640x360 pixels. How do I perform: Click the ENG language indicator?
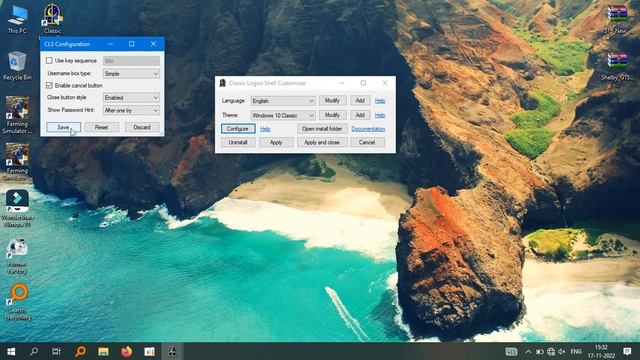pos(576,351)
